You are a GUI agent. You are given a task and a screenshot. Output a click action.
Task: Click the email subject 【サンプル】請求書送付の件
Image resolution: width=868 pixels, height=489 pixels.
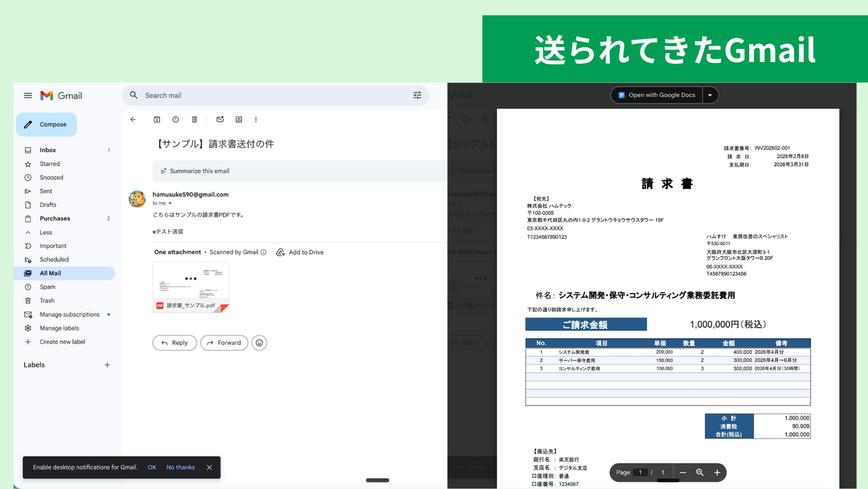pos(214,144)
